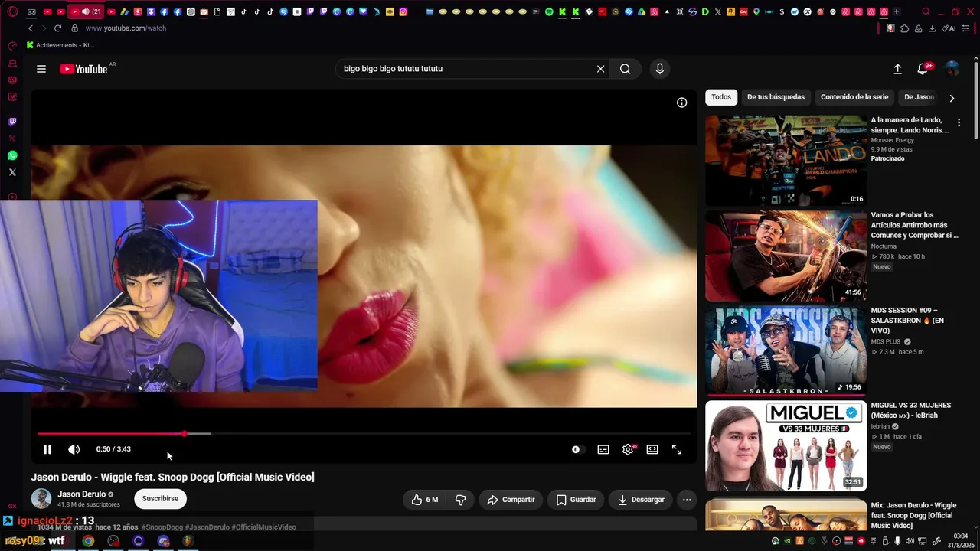
Task: Enter fullscreen mode
Action: click(677, 449)
